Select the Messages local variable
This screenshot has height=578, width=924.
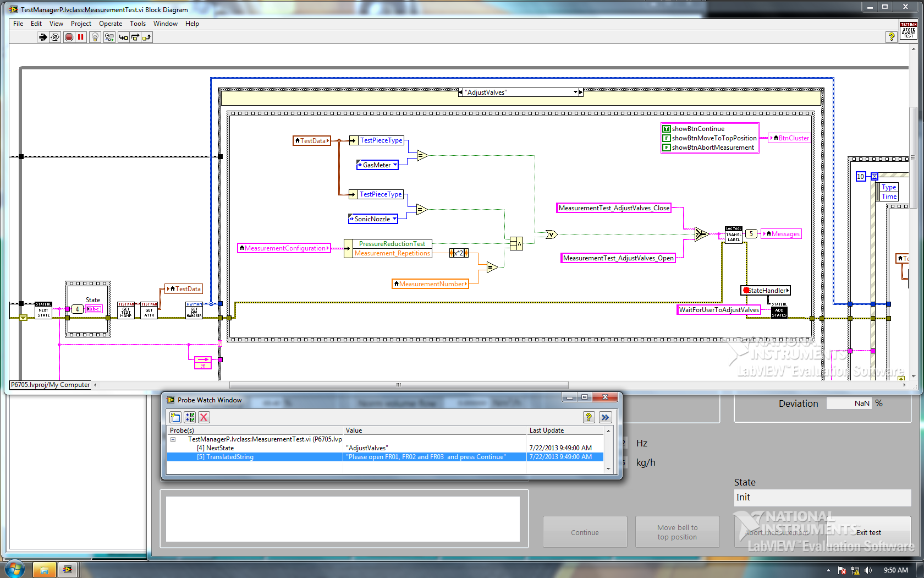pyautogui.click(x=781, y=234)
